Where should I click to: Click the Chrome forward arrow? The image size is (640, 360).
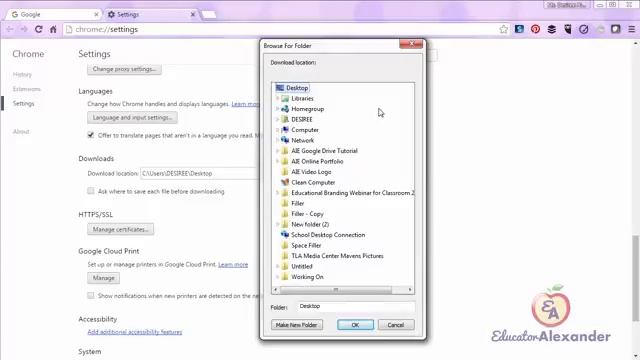click(x=24, y=29)
